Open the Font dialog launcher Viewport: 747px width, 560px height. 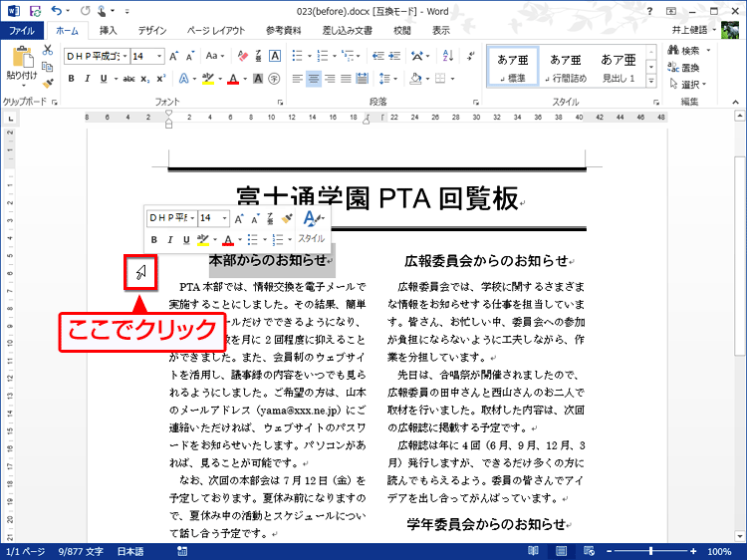(280, 102)
